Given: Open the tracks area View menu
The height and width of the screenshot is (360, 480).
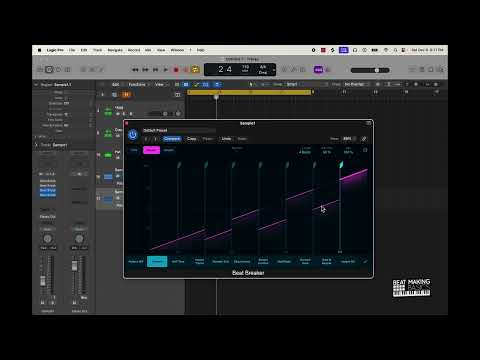Looking at the screenshot, I should coord(161,85).
